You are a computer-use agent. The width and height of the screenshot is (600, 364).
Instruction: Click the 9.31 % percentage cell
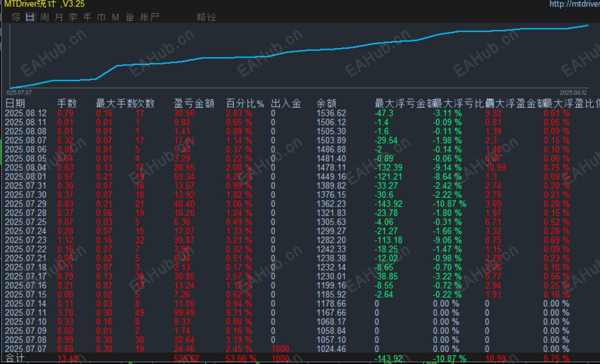[239, 313]
